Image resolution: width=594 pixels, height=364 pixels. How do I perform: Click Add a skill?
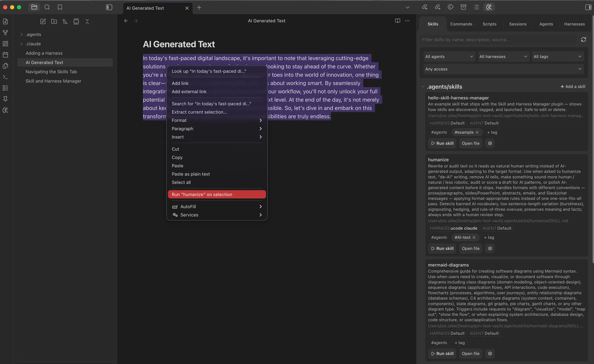coord(573,87)
